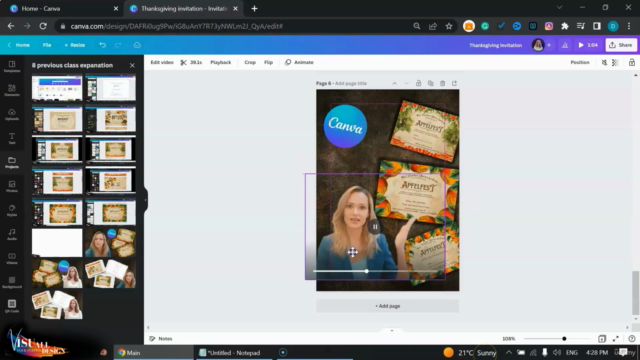640x360 pixels.
Task: Open the QR Code sidebar tab
Action: coord(12,306)
